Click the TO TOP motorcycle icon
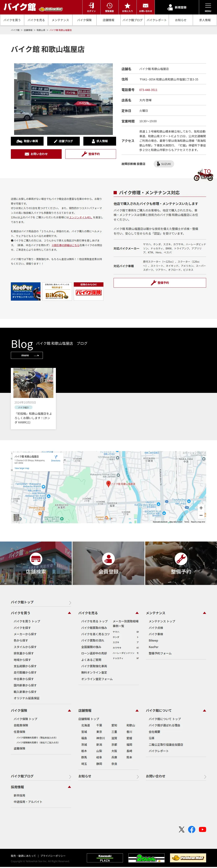Viewport: 217px width, 868px height. pos(203,175)
